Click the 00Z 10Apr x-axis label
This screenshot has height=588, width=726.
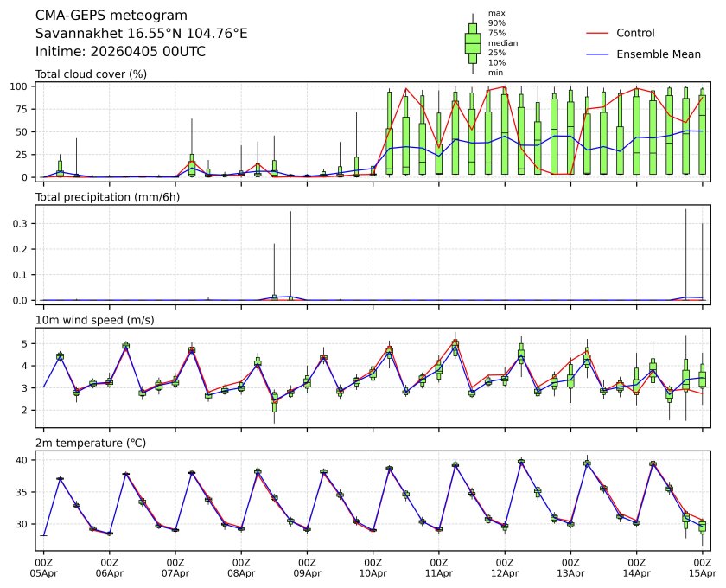373,567
